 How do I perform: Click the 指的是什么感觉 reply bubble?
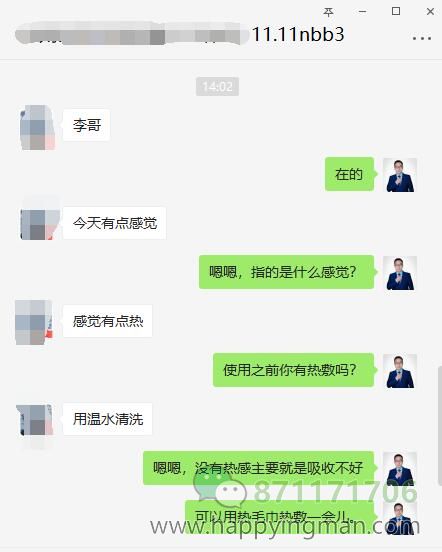coord(286,272)
